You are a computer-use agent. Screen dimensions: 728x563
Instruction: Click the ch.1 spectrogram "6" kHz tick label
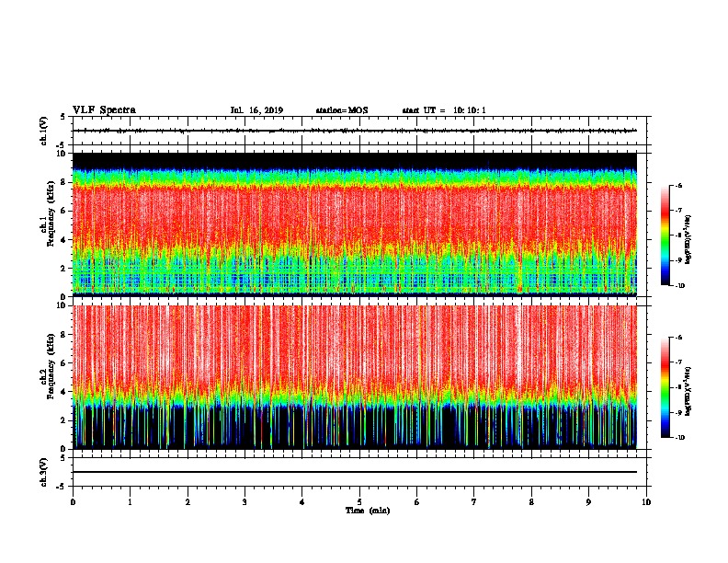[x=64, y=211]
